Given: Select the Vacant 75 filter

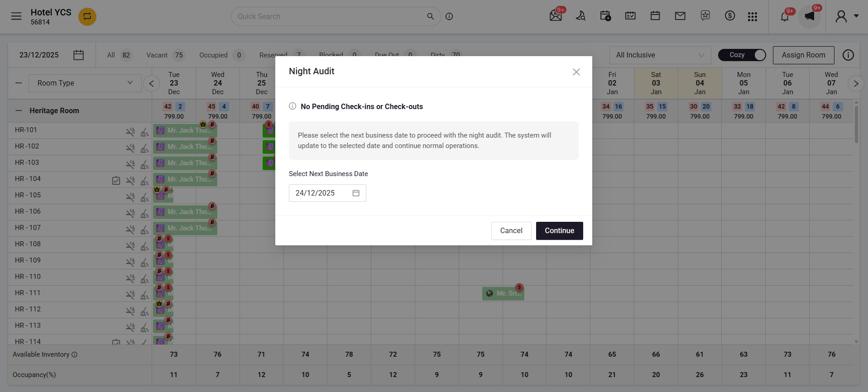Looking at the screenshot, I should tap(165, 55).
